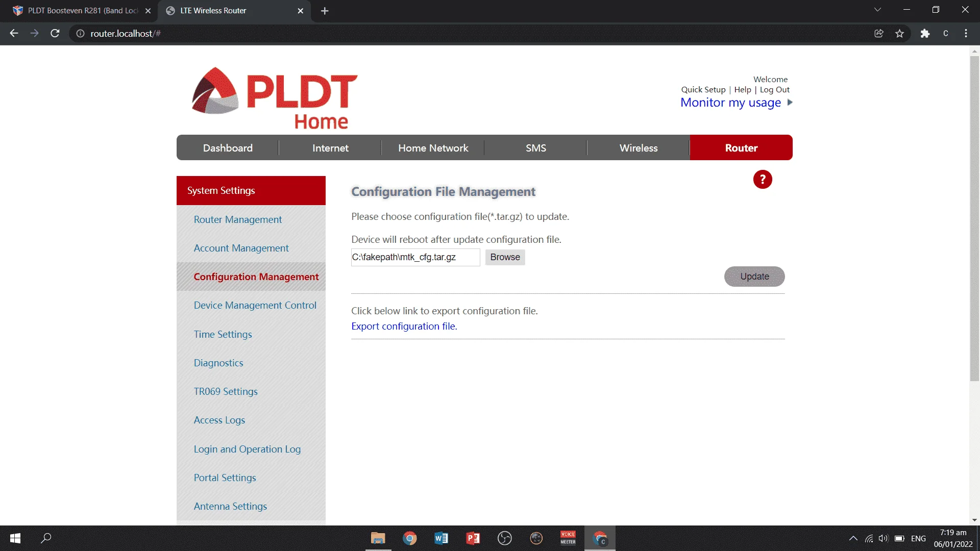
Task: Click the configuration file path field
Action: 415,257
